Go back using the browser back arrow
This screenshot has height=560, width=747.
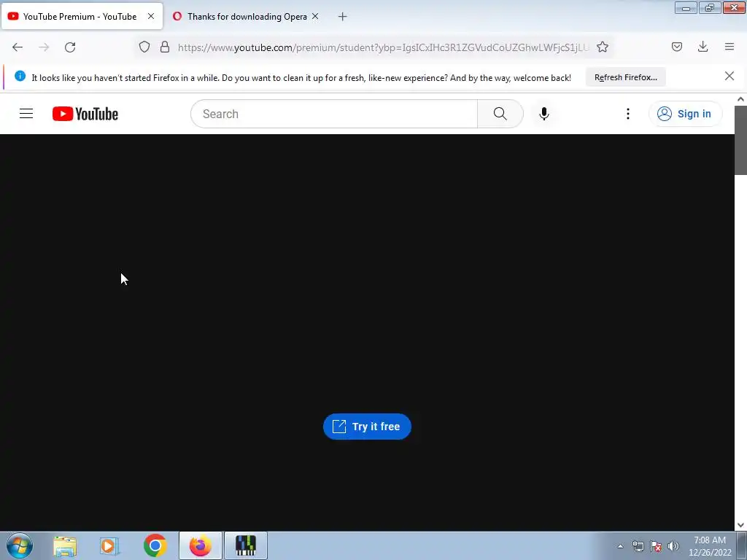coord(18,47)
